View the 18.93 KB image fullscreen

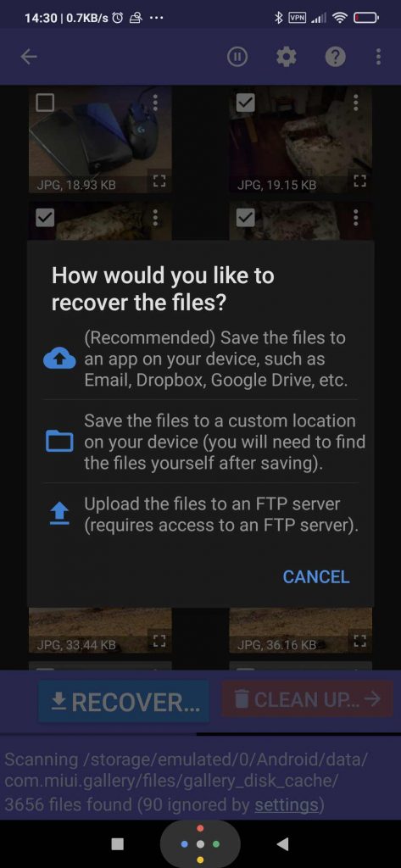pos(159,181)
